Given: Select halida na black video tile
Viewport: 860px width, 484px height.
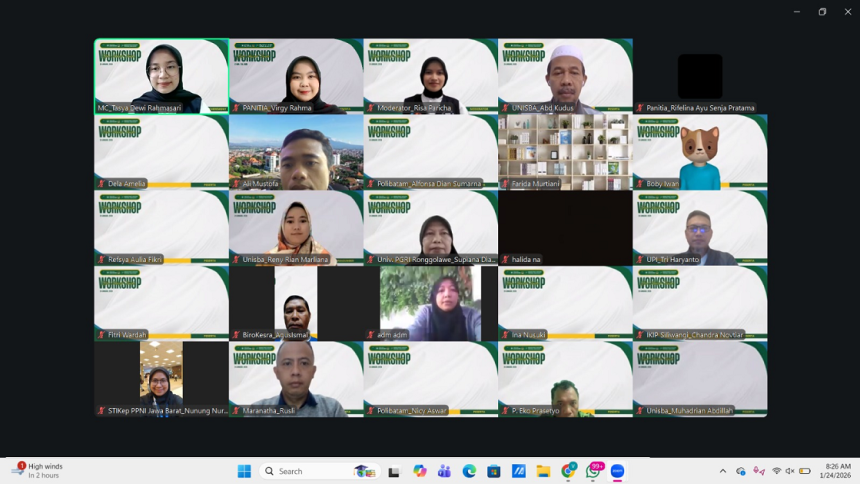Looking at the screenshot, I should tap(565, 228).
